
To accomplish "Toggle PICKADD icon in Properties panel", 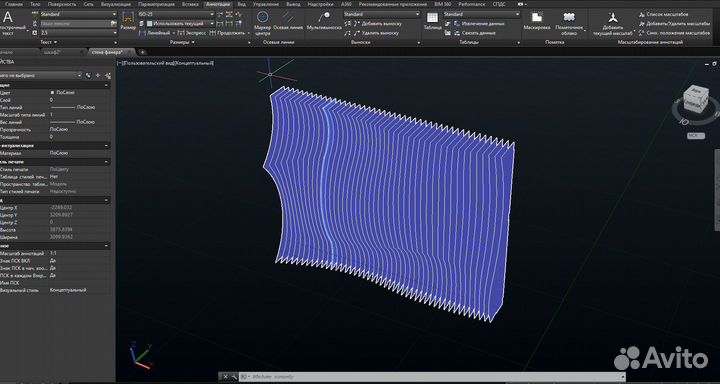I will pyautogui.click(x=88, y=75).
